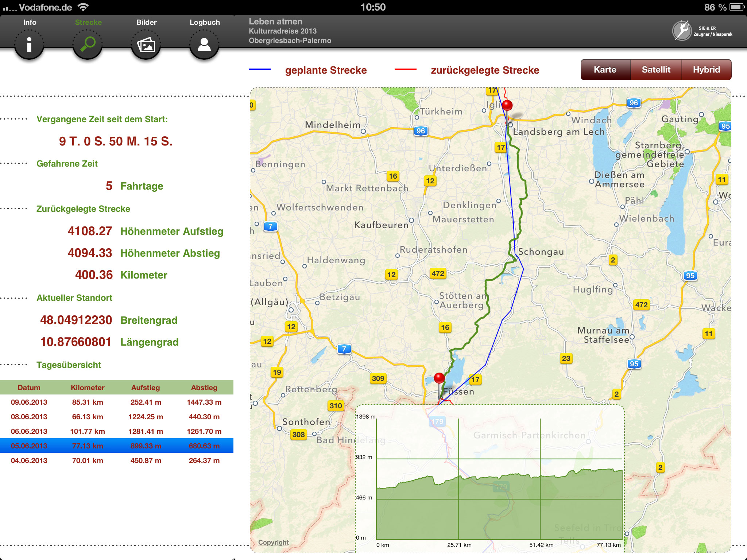
Task: Tap the yellow 23 road shield
Action: tap(566, 358)
